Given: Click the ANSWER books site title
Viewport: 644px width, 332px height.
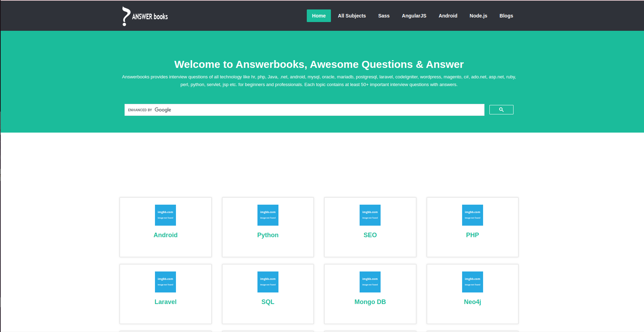Looking at the screenshot, I should point(150,16).
